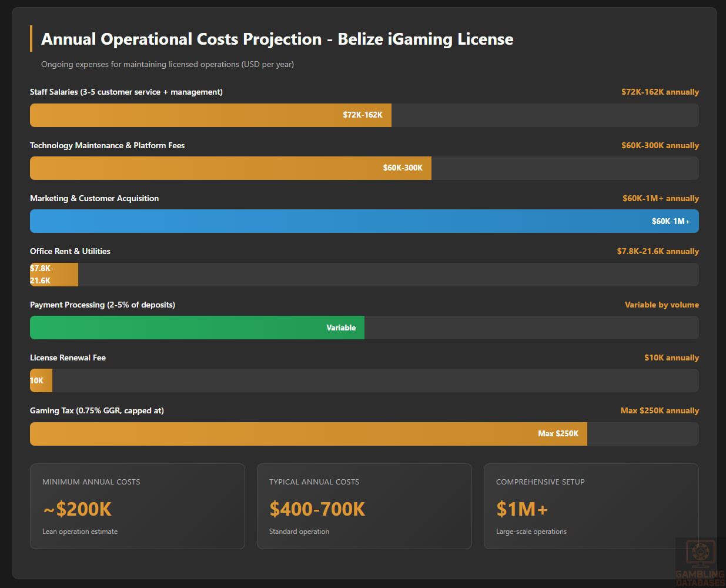Click the green Payment Processing Variable bar
Screen dimensions: 726x588
point(197,328)
